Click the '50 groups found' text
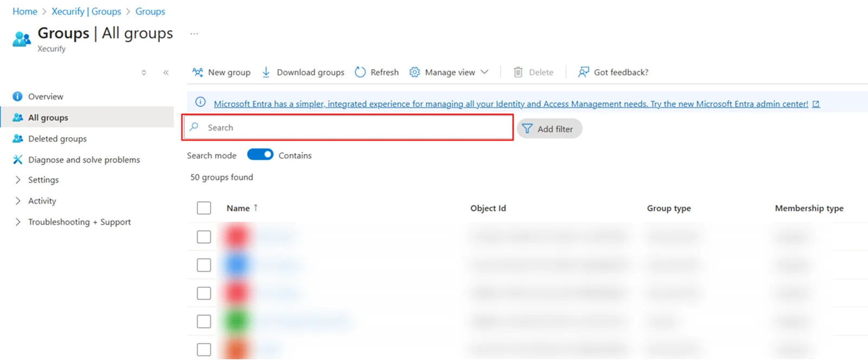Image resolution: width=868 pixels, height=362 pixels. 221,177
